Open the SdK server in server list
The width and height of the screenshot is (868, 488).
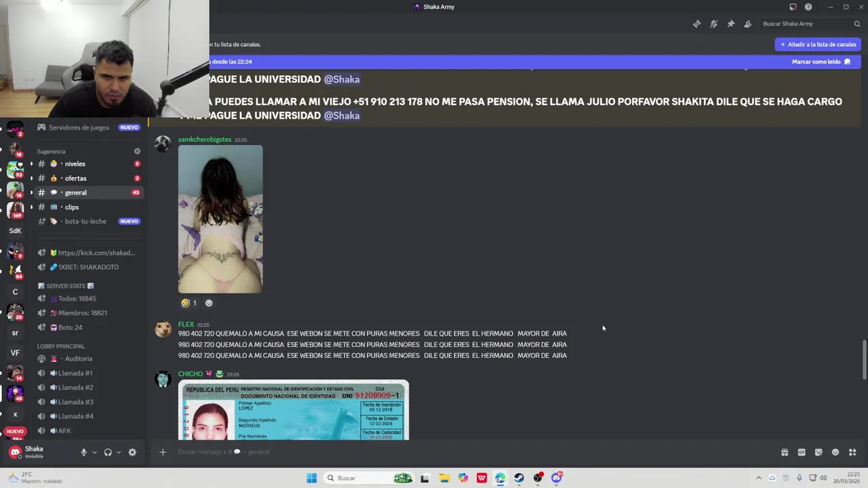tap(15, 230)
